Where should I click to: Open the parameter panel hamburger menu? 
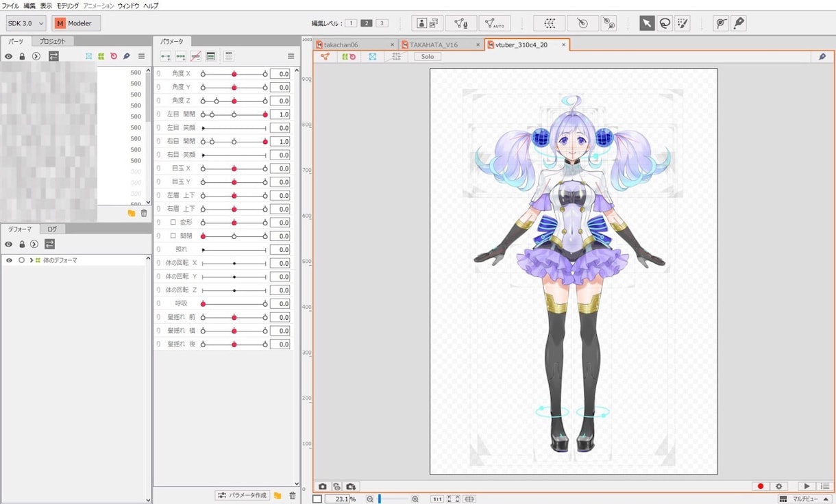point(291,56)
